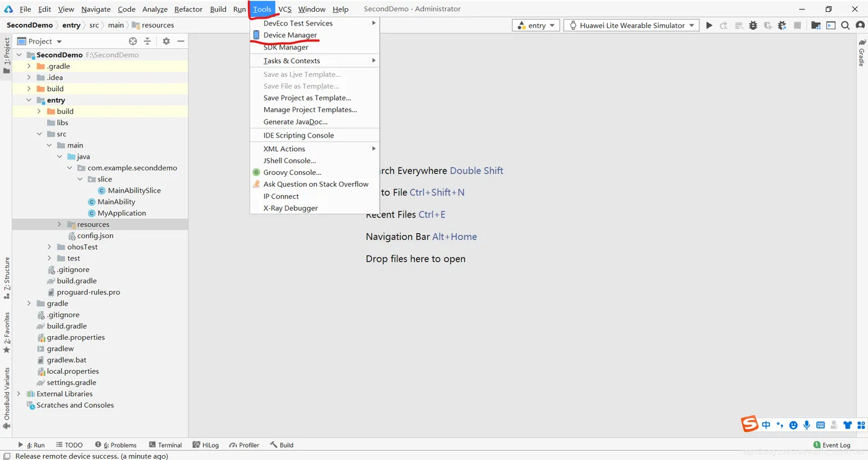Select Ask Question on Stack Overflow
The image size is (868, 460).
click(x=314, y=184)
